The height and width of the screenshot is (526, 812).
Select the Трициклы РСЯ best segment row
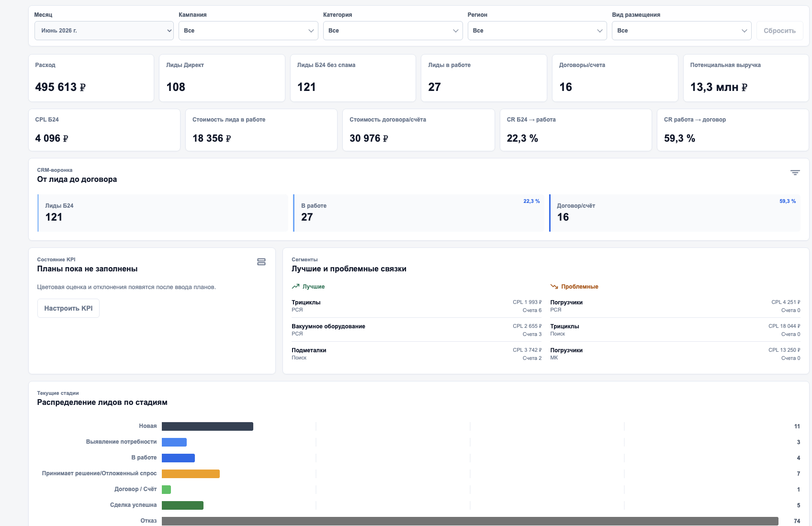(417, 306)
